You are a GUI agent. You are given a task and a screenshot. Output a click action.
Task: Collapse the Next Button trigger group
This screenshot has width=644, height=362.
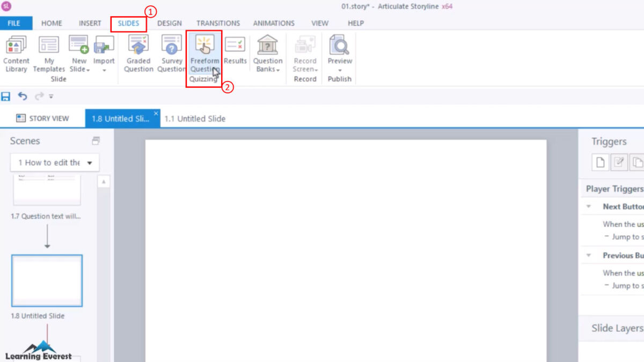pos(589,206)
